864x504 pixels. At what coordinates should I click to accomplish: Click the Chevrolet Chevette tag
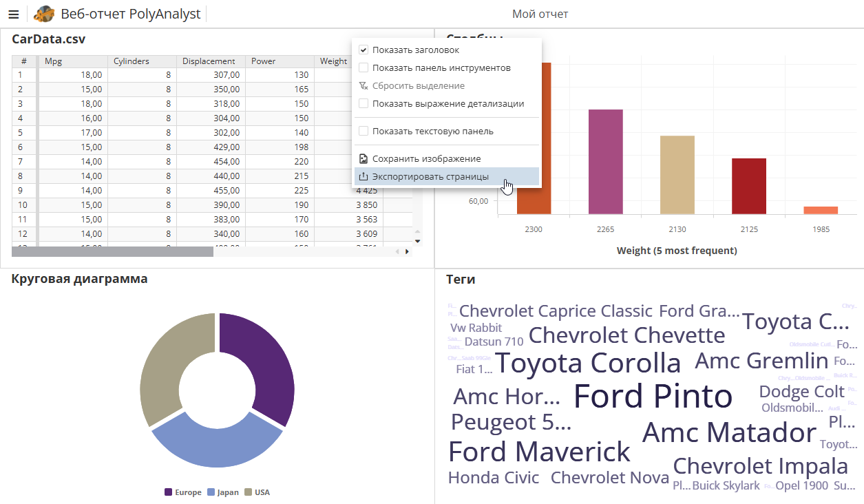[626, 335]
